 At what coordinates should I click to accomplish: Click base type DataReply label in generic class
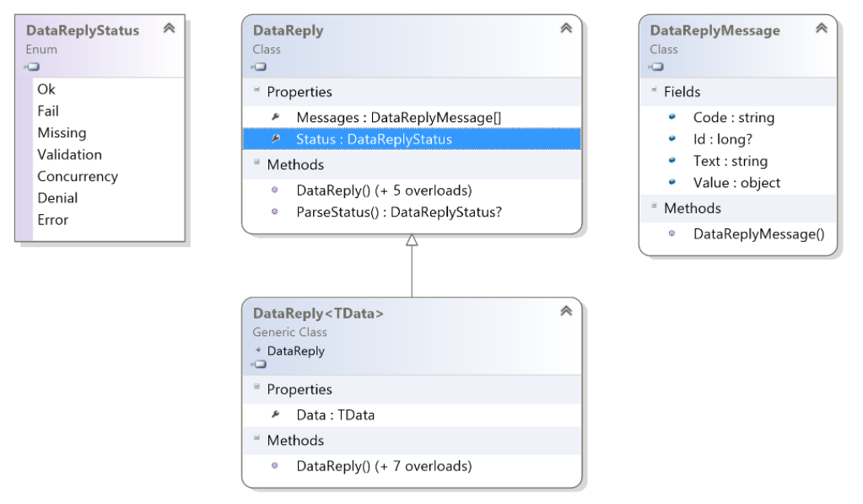click(x=295, y=351)
